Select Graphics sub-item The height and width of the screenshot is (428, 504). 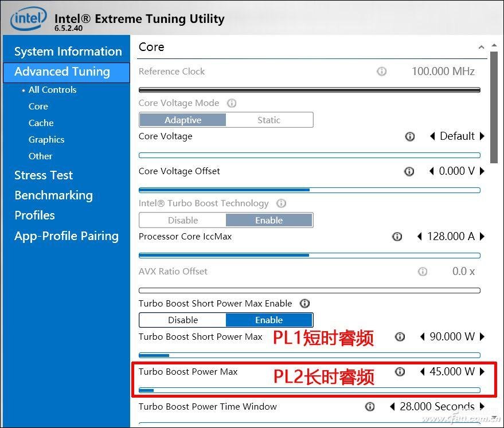46,140
